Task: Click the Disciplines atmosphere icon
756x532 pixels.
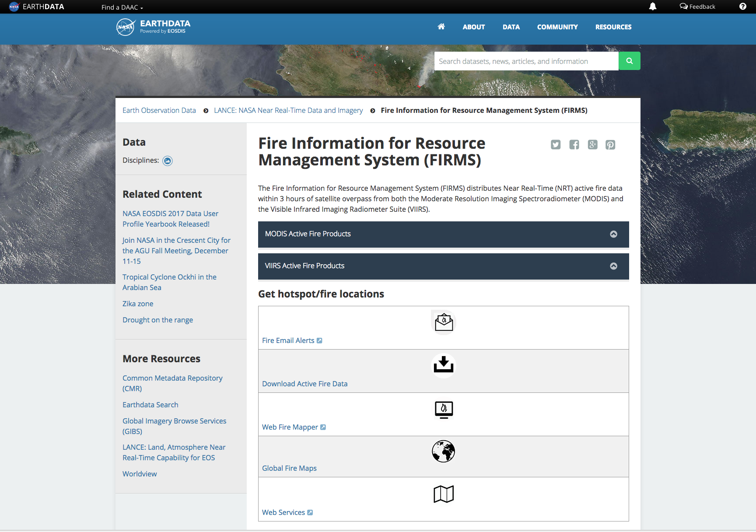Action: 168,161
